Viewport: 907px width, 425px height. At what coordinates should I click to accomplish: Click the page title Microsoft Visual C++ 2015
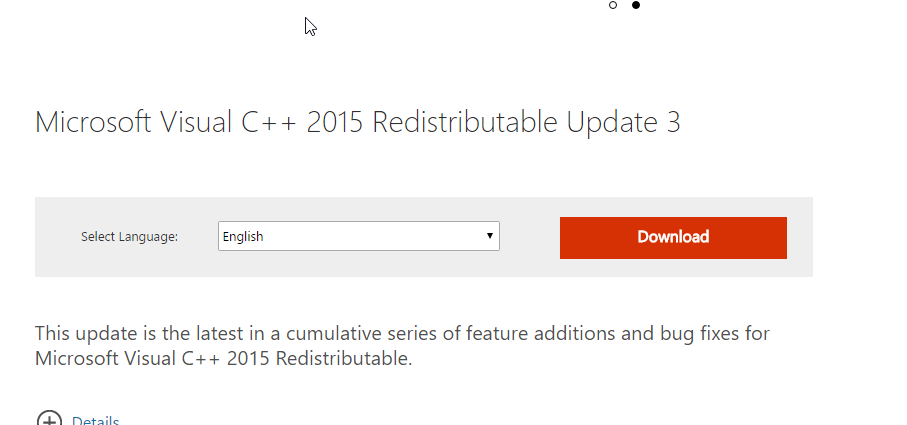point(199,122)
